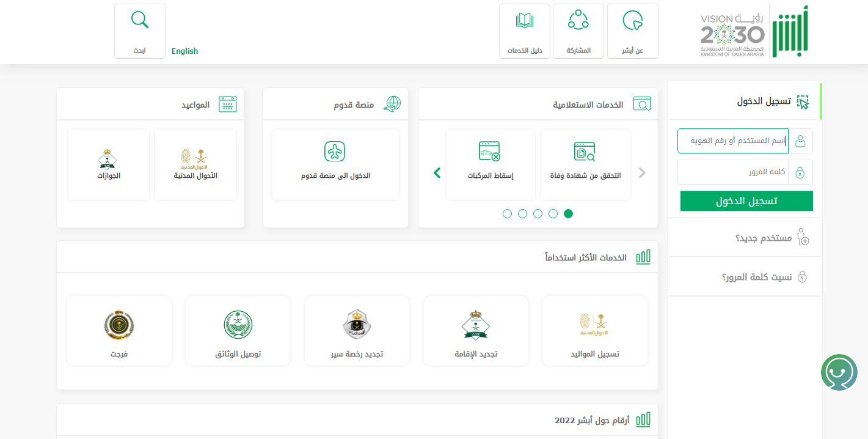Submit with the green "تسجيل الدخول" button

coord(746,201)
